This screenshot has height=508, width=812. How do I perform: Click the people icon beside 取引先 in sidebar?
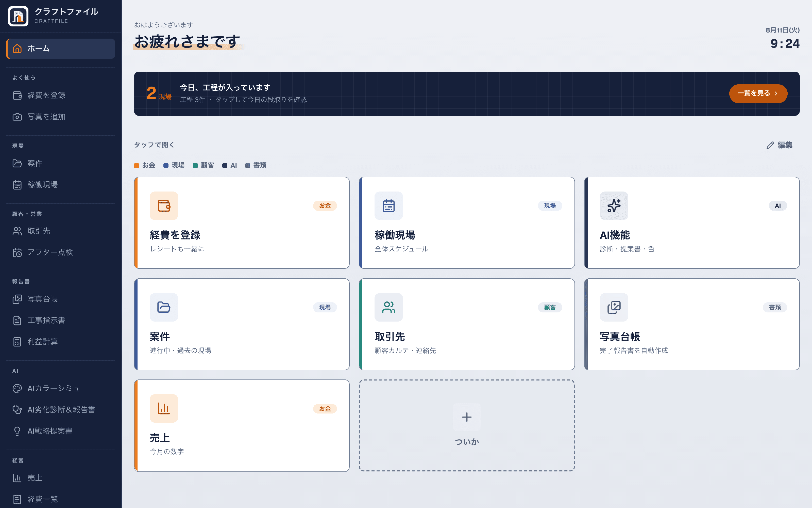point(17,231)
